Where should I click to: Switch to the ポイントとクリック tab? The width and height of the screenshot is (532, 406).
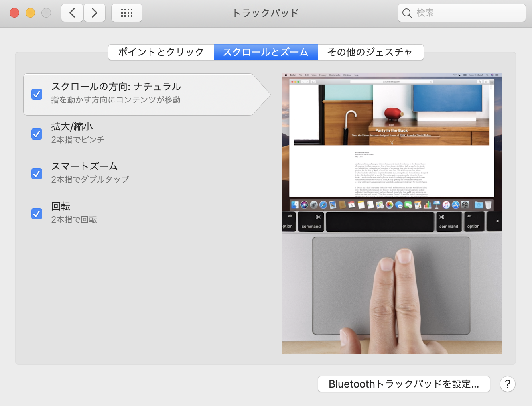[x=160, y=52]
